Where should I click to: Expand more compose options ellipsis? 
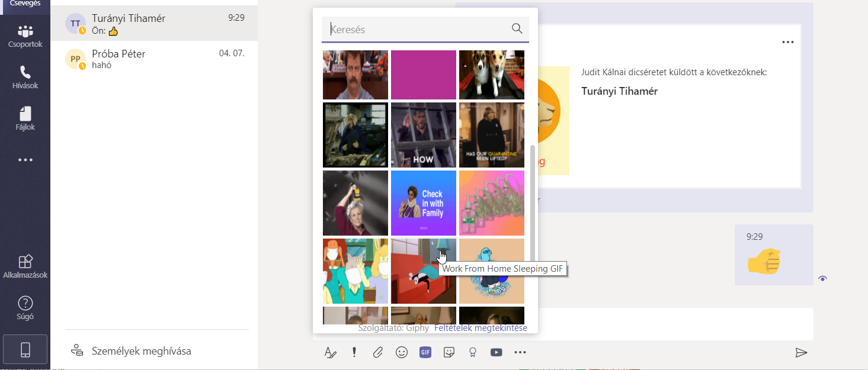point(520,353)
